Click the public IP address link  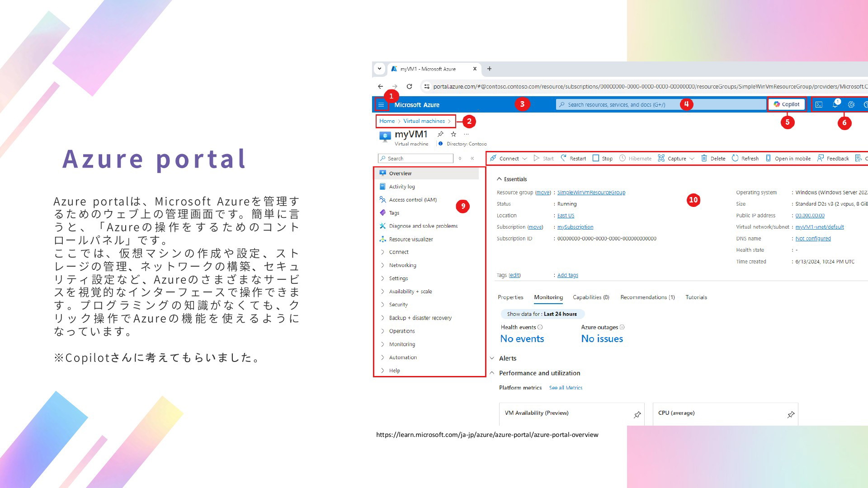(810, 216)
